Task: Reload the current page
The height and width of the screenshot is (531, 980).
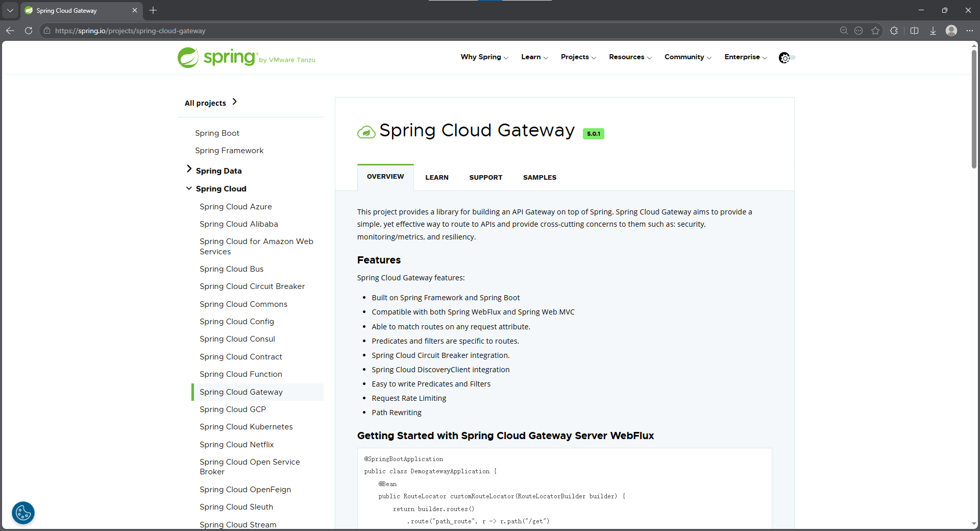Action: click(x=29, y=31)
